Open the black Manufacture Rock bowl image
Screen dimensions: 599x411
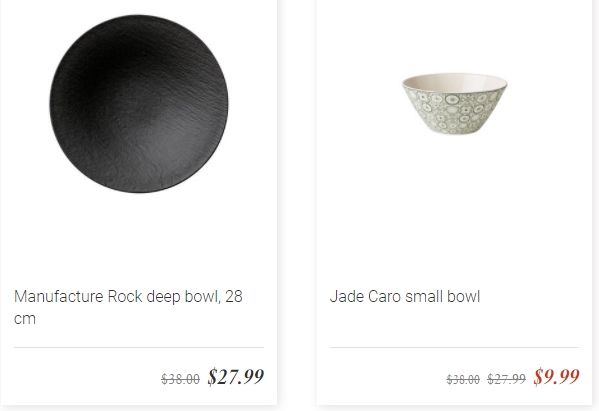(139, 104)
